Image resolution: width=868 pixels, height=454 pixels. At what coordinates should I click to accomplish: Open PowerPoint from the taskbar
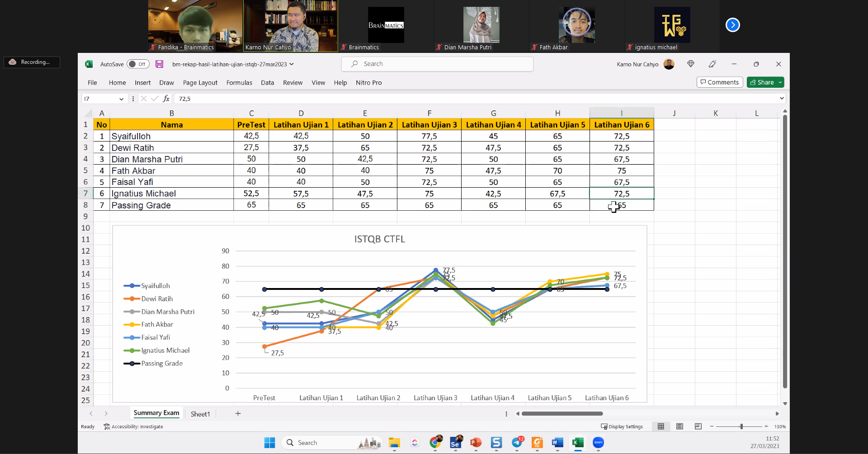tap(476, 443)
